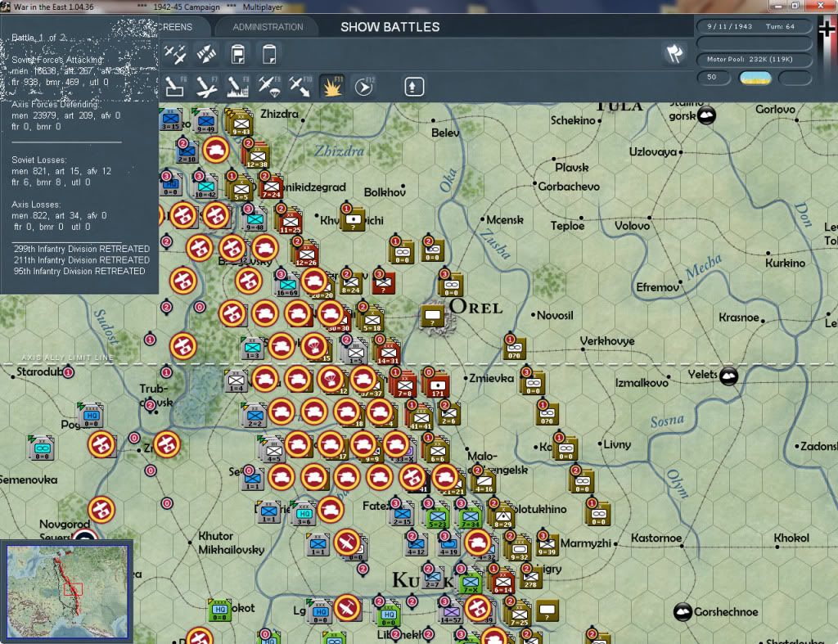Select the cyan 16=69 unit counter
838x644 pixels.
pos(287,285)
